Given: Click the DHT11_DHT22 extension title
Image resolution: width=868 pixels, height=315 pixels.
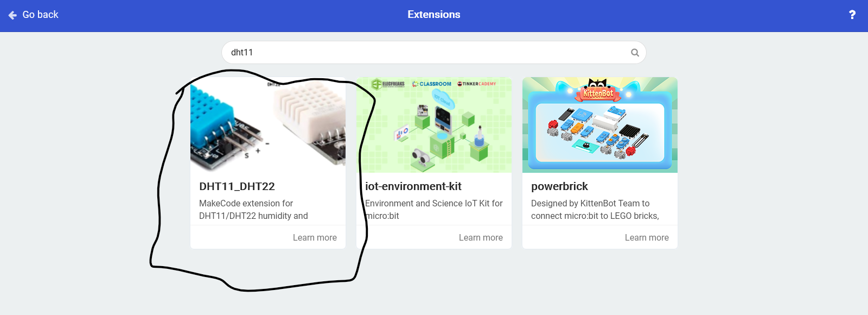Looking at the screenshot, I should pyautogui.click(x=237, y=186).
